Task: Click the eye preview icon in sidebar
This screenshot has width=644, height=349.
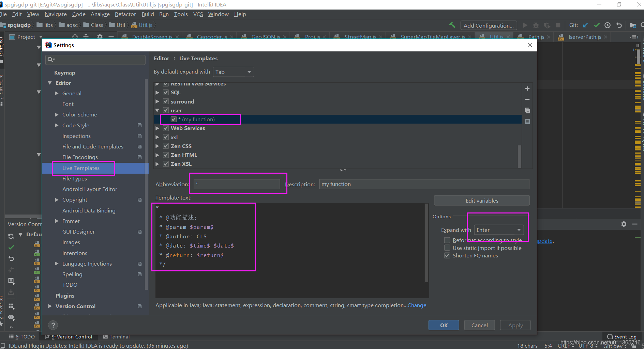Action: (11, 317)
